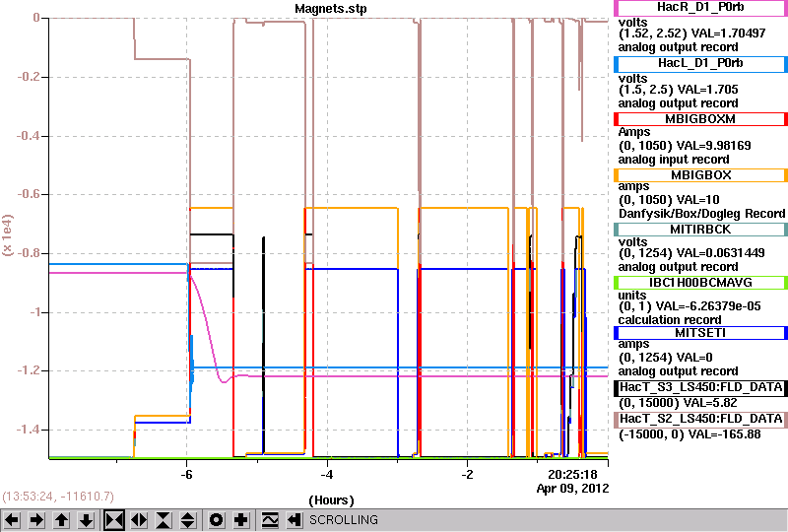This screenshot has height=532, width=788.
Task: Click the circle auto-scale icon
Action: (216, 520)
